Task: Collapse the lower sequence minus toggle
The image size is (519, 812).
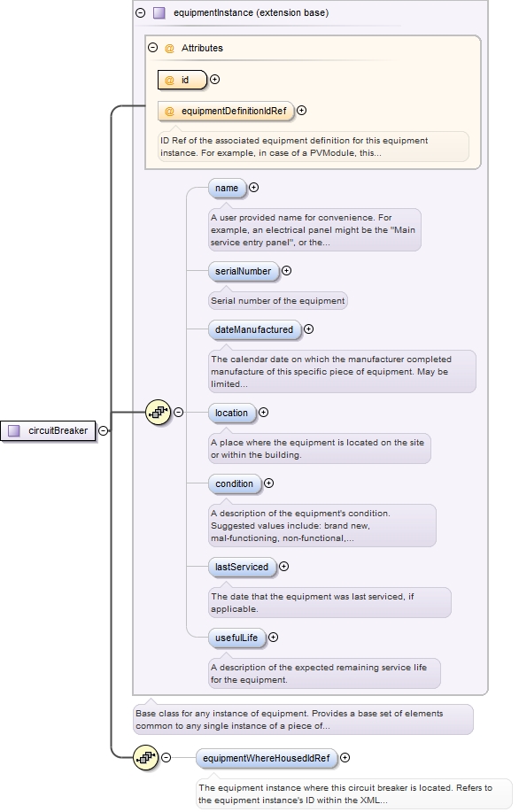Action: pos(167,758)
